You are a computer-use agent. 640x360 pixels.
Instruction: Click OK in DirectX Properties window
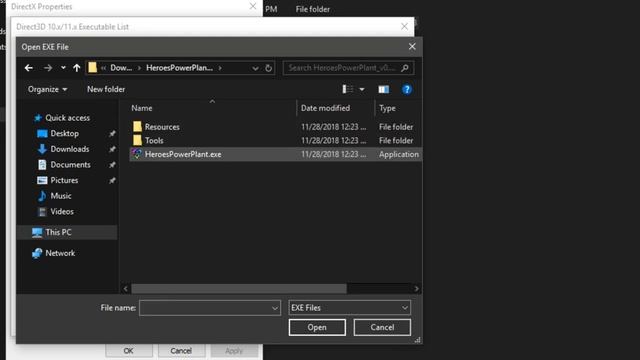tap(129, 351)
